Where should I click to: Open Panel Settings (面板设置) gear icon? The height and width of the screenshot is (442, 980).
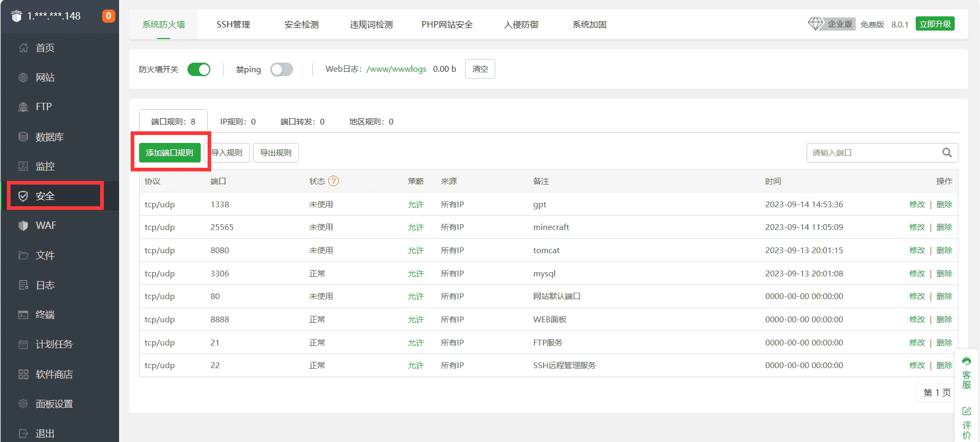(23, 404)
